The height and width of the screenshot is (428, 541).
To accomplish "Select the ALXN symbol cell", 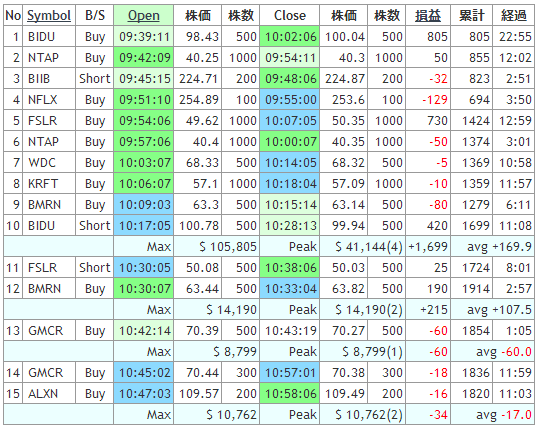I will [x=49, y=394].
